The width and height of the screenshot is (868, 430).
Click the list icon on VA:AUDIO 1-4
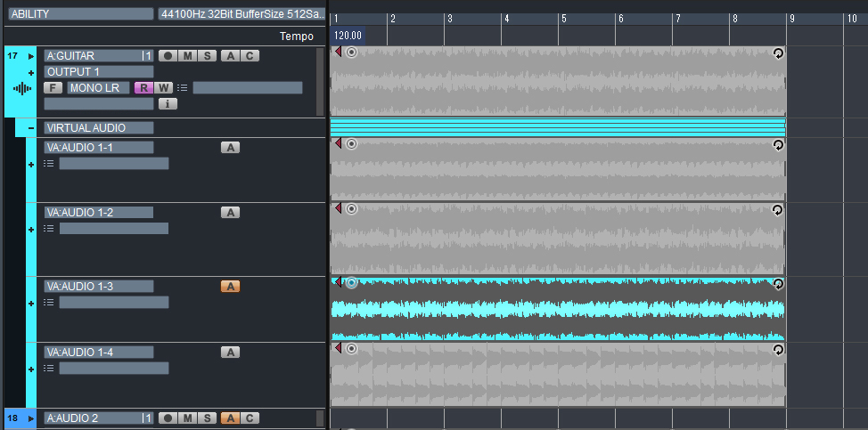pos(49,368)
